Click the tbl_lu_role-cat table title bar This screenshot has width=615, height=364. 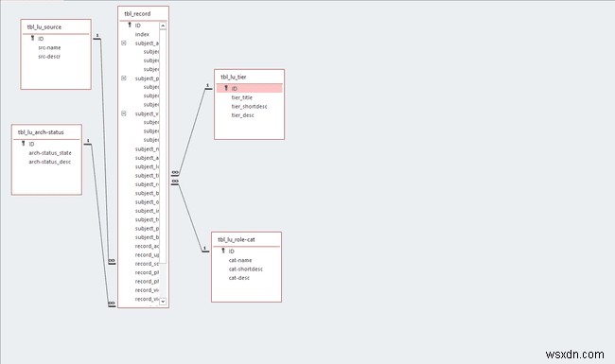point(246,239)
